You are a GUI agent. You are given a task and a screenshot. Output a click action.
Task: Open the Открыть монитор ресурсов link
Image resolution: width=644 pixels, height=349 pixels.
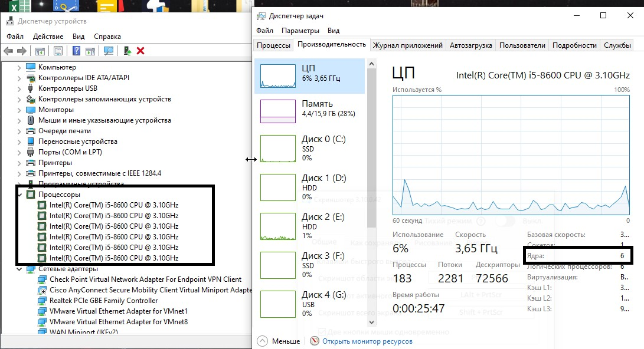[367, 341]
